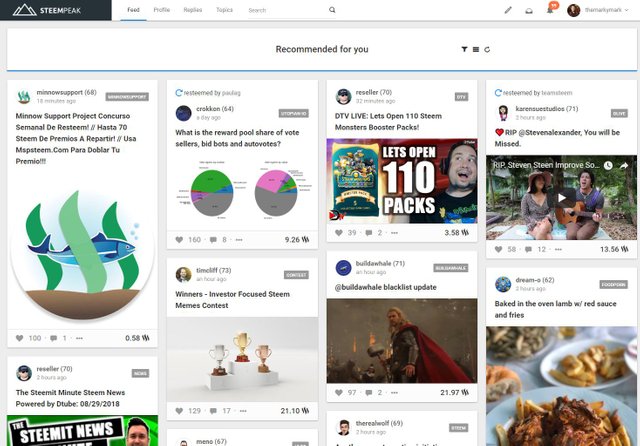The height and width of the screenshot is (446, 640).
Task: Click the search magnifier icon
Action: (332, 10)
